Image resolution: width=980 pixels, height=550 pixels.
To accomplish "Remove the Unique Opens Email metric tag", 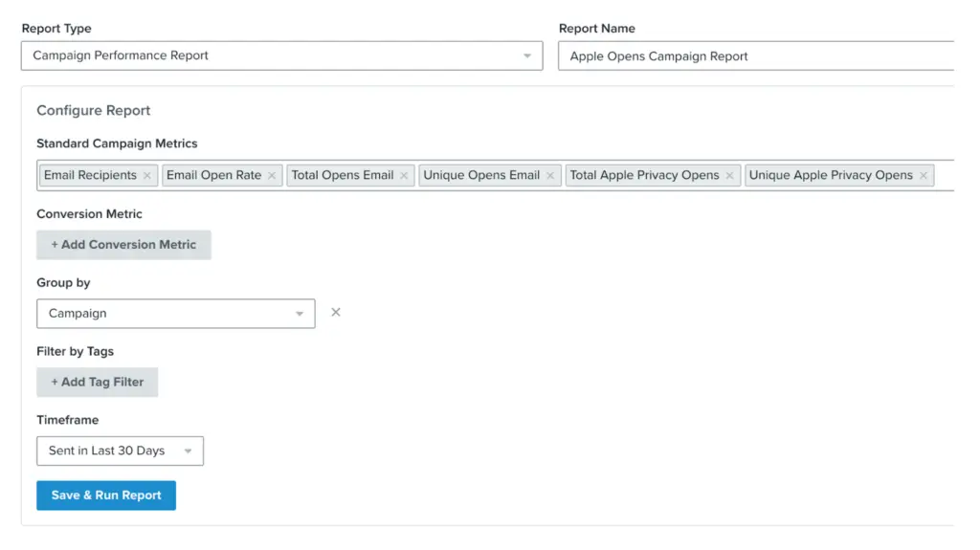I will pos(550,176).
